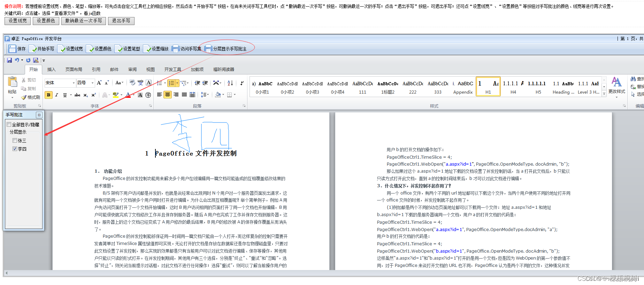Click center alignment icon
The height and width of the screenshot is (285, 644).
[168, 95]
